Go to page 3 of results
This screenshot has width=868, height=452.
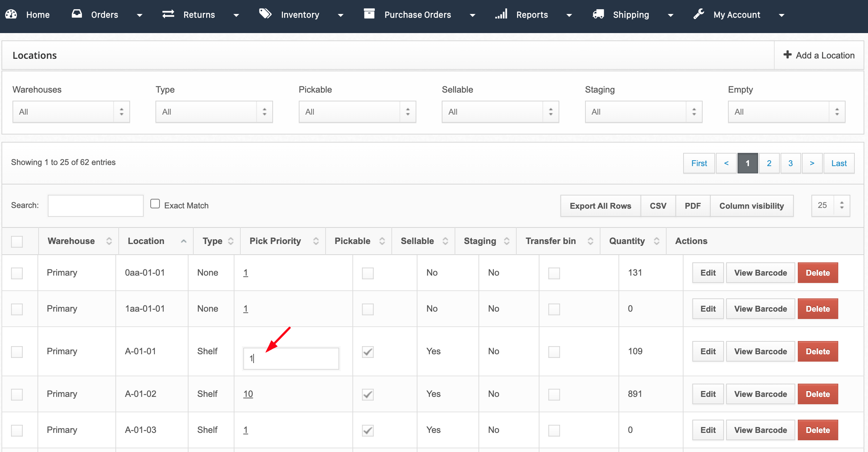(x=790, y=163)
